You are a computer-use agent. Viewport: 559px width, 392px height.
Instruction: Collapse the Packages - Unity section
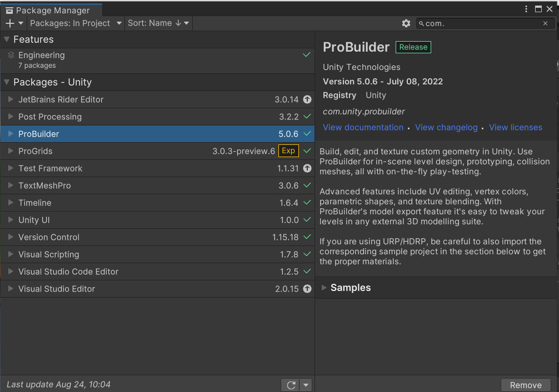click(7, 82)
